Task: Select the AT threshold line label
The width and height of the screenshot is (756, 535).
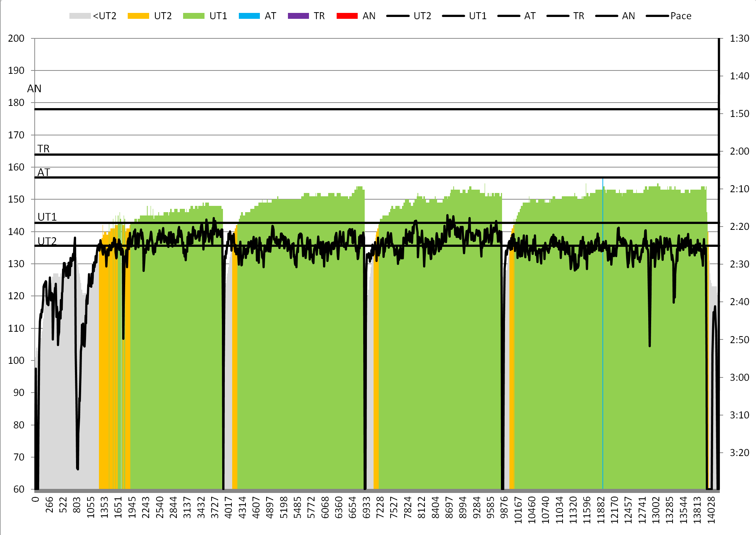Action: point(43,172)
